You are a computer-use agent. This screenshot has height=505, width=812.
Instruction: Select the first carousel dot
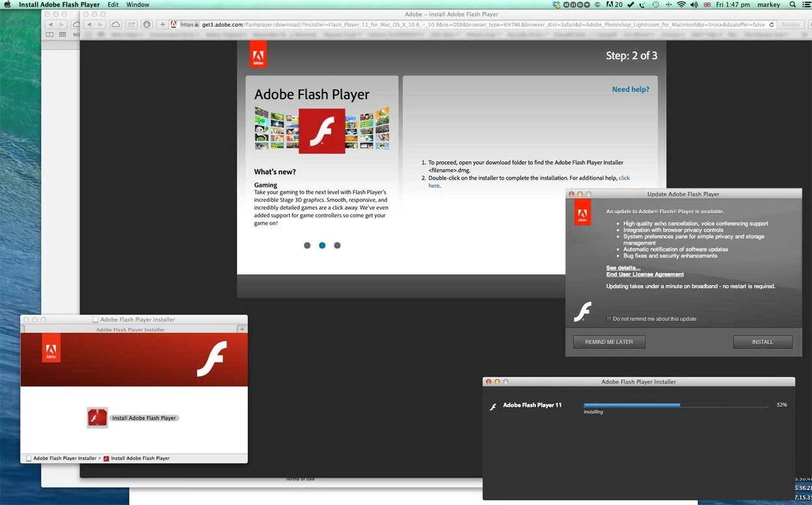(x=307, y=245)
